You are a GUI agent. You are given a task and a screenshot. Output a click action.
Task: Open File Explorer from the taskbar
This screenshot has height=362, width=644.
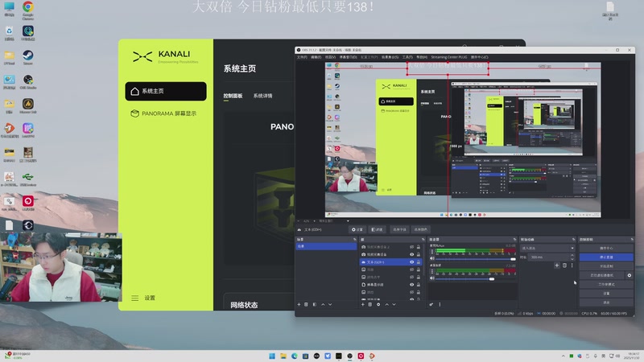pyautogui.click(x=283, y=356)
